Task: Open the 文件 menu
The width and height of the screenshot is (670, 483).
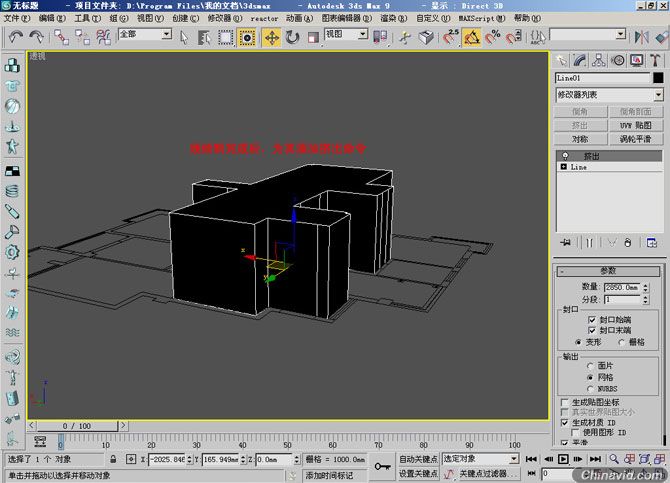Action: pos(17,18)
